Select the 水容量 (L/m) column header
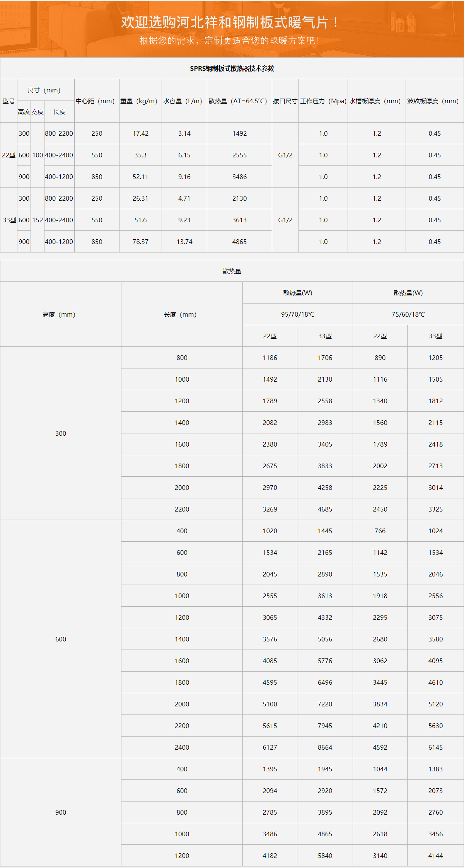The height and width of the screenshot is (868, 464). (184, 101)
